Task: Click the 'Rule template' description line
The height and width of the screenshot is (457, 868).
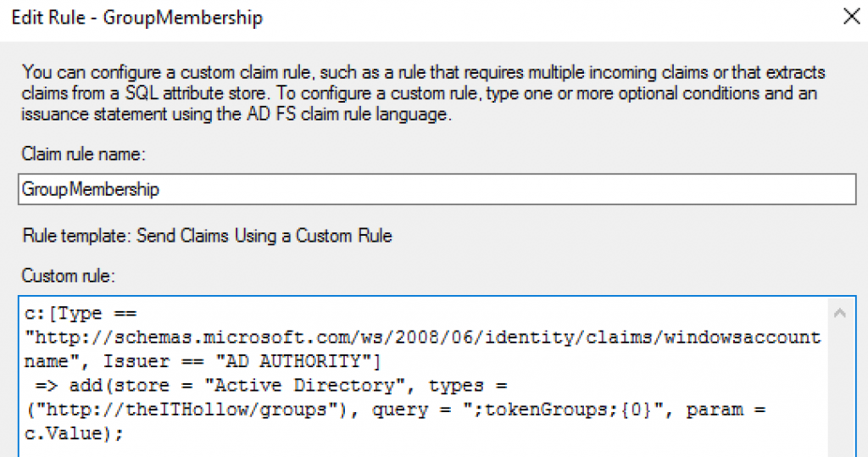Action: [207, 235]
